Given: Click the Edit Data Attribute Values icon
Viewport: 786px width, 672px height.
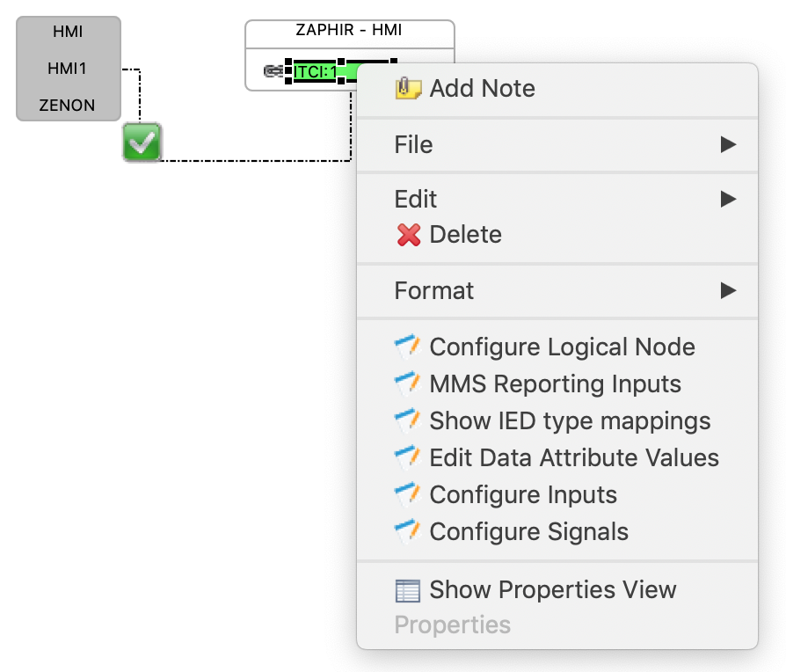Looking at the screenshot, I should [x=408, y=458].
